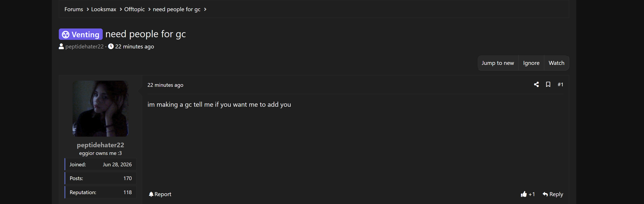644x204 pixels.
Task: Bookmark the post using the bookmark icon
Action: click(548, 84)
